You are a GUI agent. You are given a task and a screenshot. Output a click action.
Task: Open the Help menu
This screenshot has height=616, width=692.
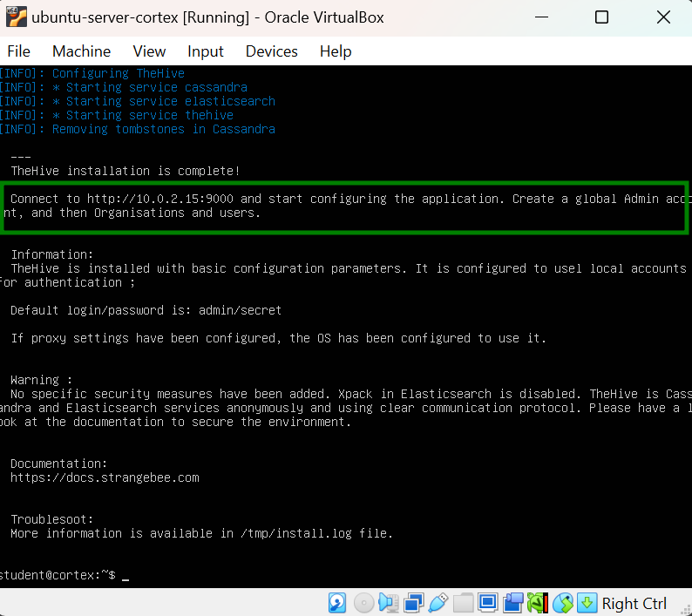[x=336, y=51]
